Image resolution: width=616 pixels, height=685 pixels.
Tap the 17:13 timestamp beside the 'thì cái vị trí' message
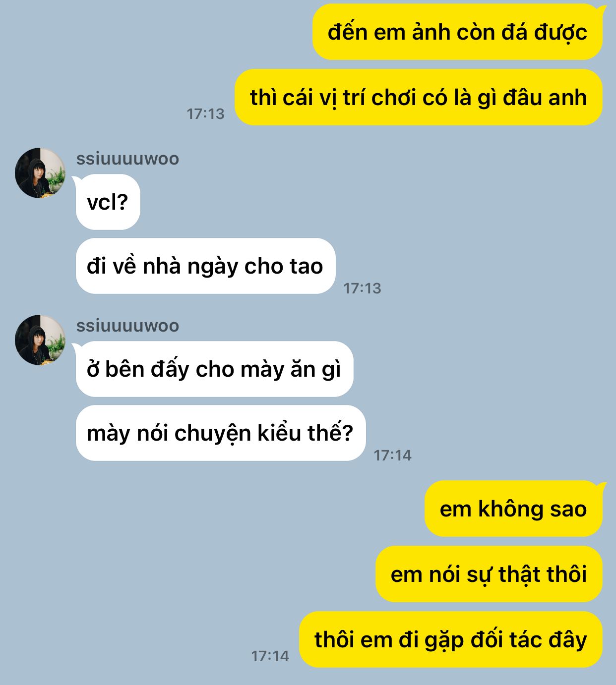205,114
